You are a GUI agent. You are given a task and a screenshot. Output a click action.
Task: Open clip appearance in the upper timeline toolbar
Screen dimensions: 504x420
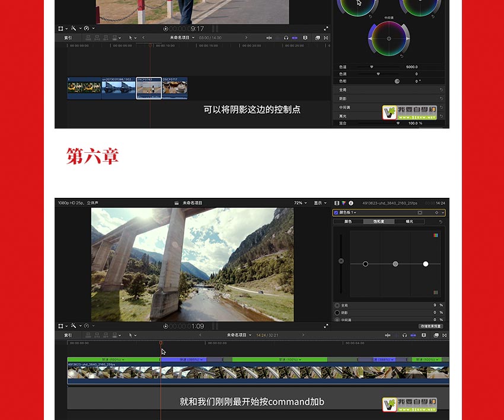point(305,38)
